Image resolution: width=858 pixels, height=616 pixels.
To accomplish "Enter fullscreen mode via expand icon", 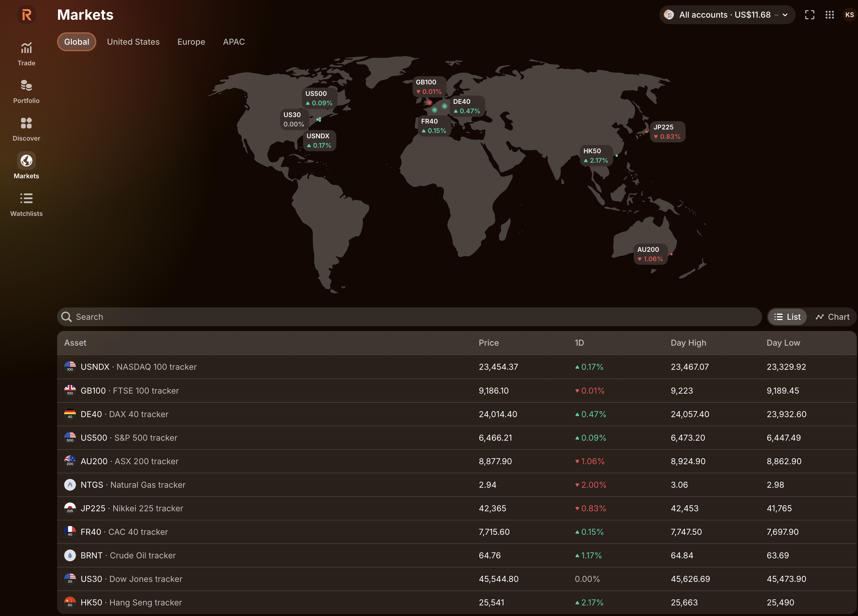I will (x=809, y=15).
